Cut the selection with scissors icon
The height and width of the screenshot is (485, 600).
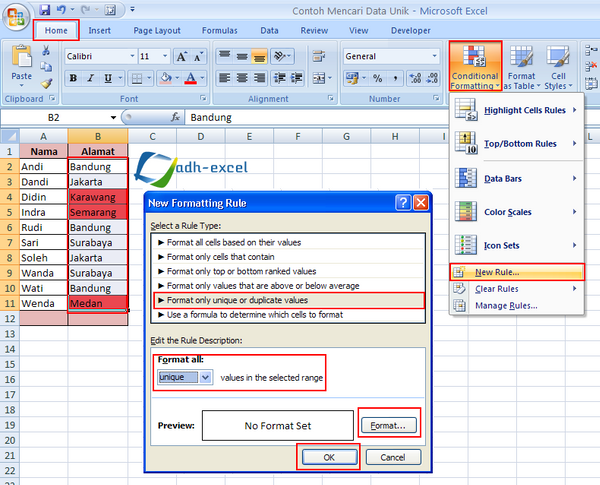tap(46, 50)
